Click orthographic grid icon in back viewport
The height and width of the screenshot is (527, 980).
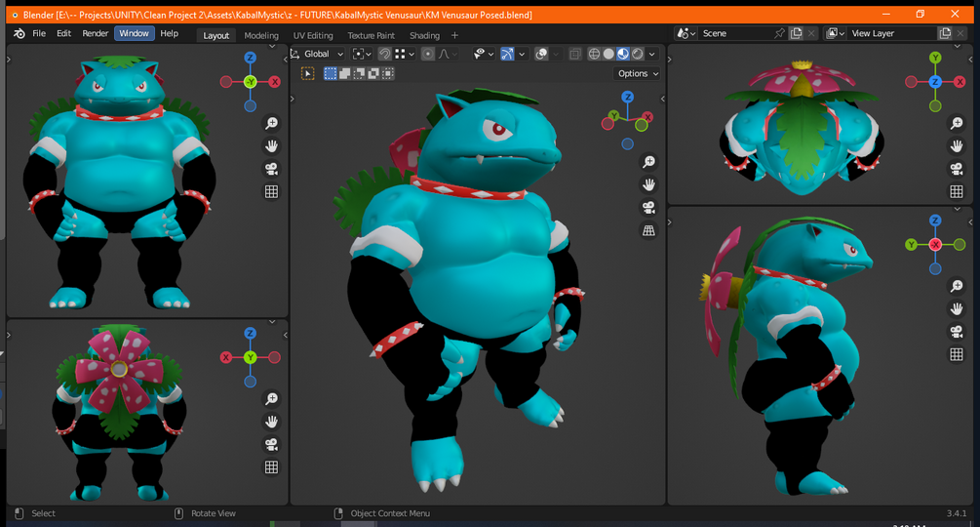click(x=271, y=467)
